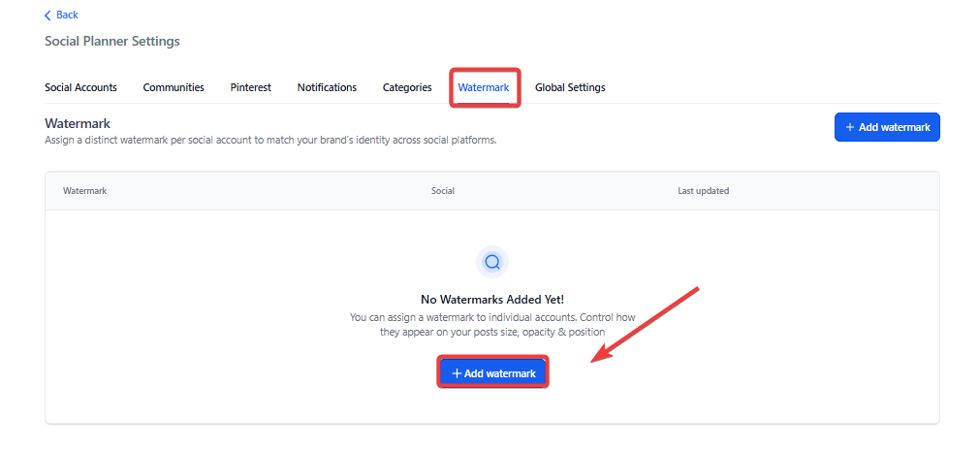Click the plus icon in the center Add watermark button

click(x=457, y=373)
